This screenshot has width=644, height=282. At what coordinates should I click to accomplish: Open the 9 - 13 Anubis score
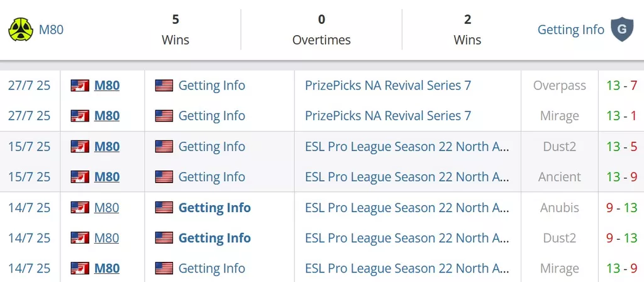621,208
